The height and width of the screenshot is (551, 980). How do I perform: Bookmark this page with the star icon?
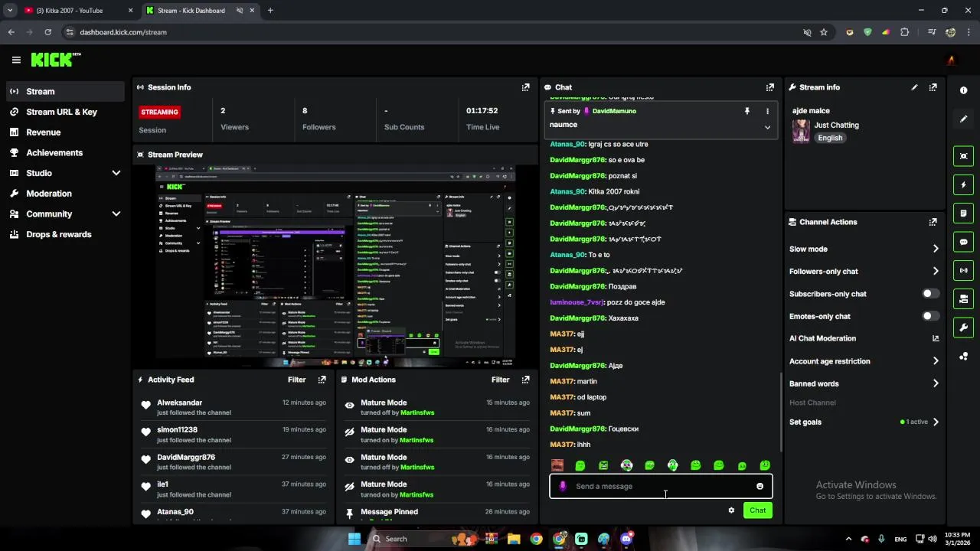(824, 32)
